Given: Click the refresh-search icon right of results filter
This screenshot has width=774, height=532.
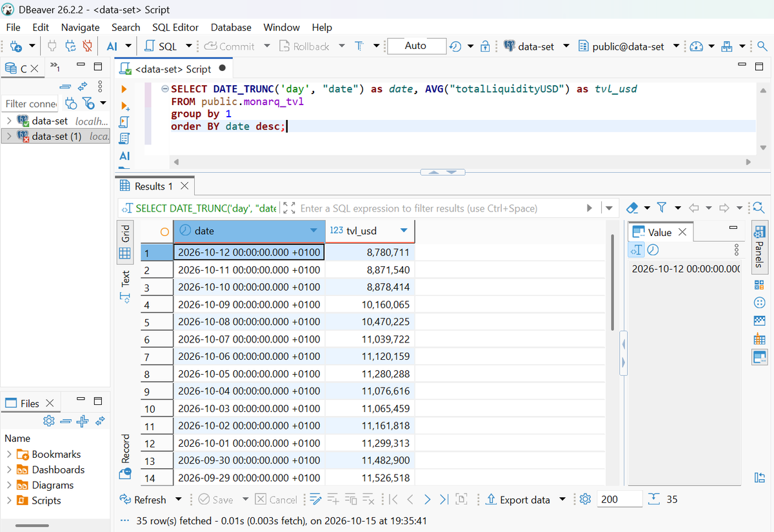Looking at the screenshot, I should [x=759, y=208].
